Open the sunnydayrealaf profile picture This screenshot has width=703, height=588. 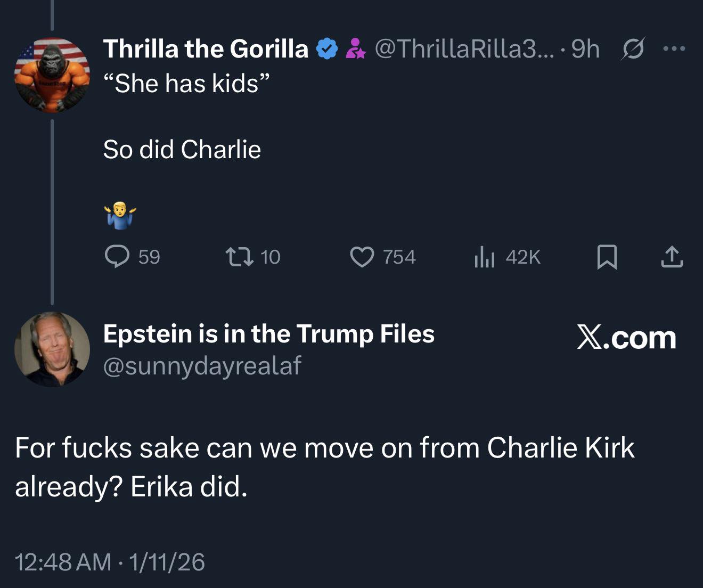click(x=52, y=349)
